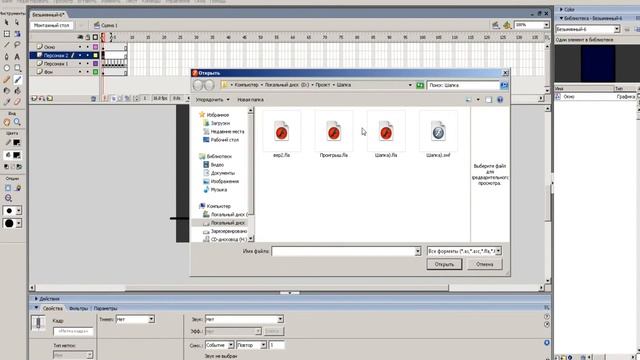Viewport: 640px width, 360px height.
Task: Switch to the Параметры tab
Action: pyautogui.click(x=105, y=308)
